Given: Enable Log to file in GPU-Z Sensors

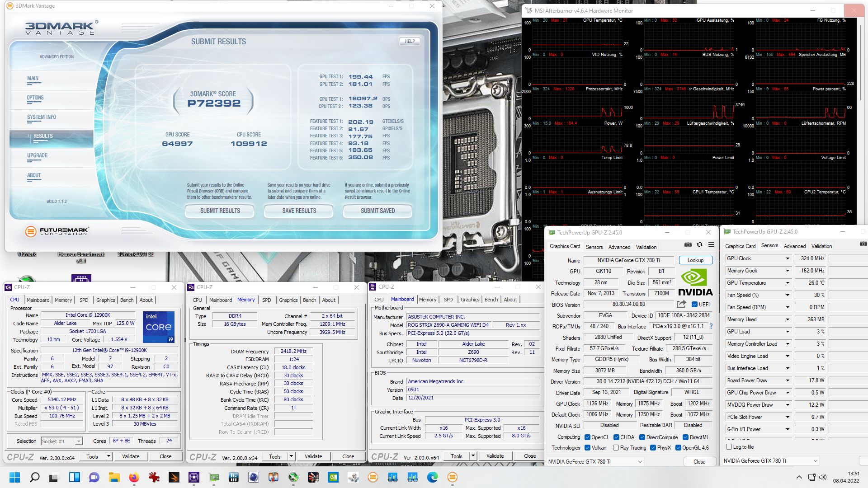Looking at the screenshot, I should [728, 446].
